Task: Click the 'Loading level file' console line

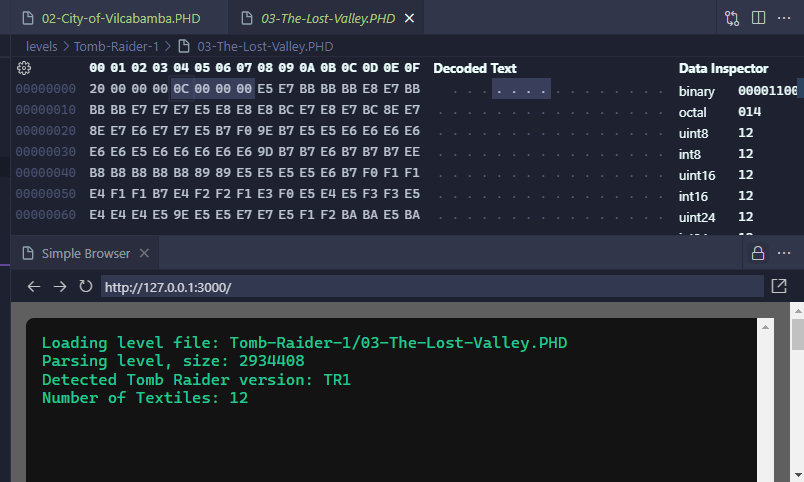Action: (x=305, y=343)
